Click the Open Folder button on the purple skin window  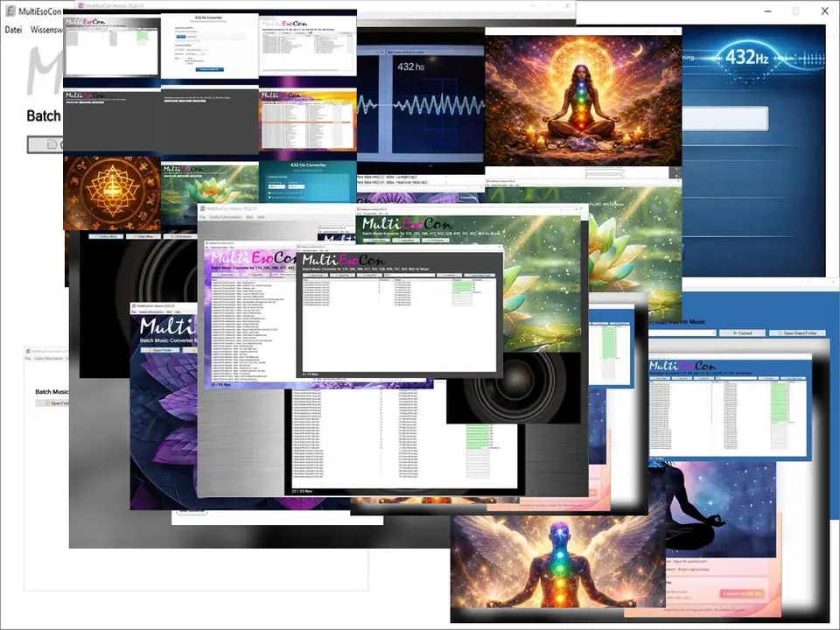click(162, 349)
